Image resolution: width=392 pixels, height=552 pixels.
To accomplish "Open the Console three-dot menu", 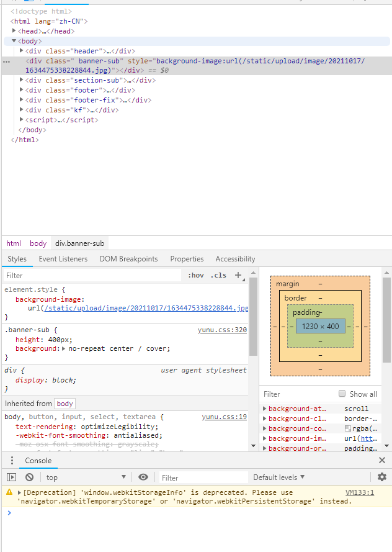I will tap(12, 461).
